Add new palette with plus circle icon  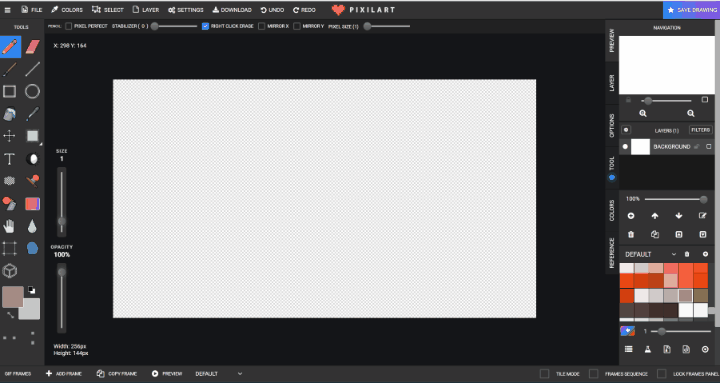pyautogui.click(x=705, y=254)
